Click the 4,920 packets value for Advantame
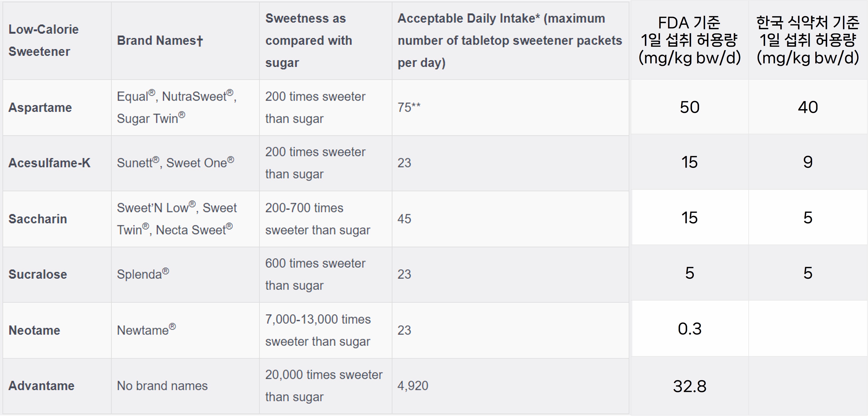 tap(413, 386)
